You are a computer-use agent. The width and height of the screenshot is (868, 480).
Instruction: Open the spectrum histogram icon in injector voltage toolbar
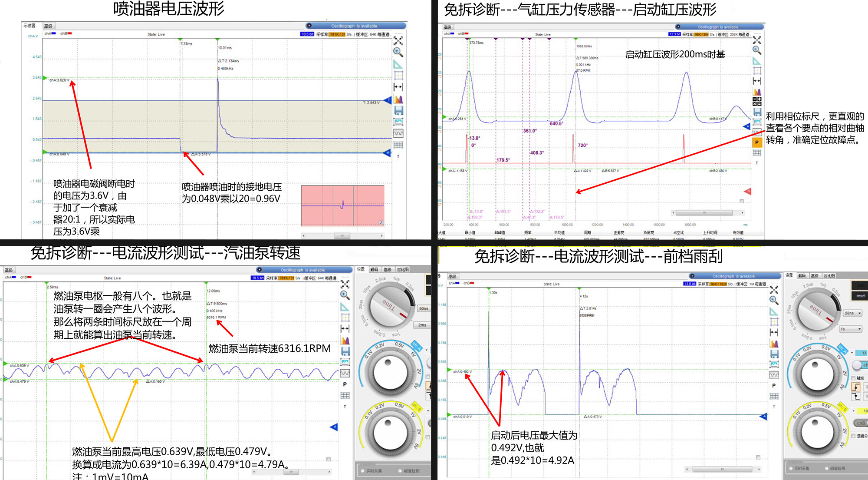(398, 99)
